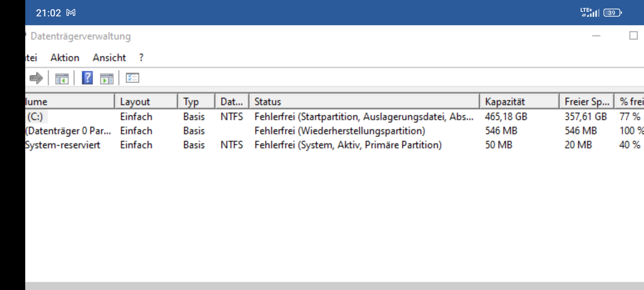Click the properties checklist toolbar icon
The height and width of the screenshot is (290, 644).
tap(132, 78)
